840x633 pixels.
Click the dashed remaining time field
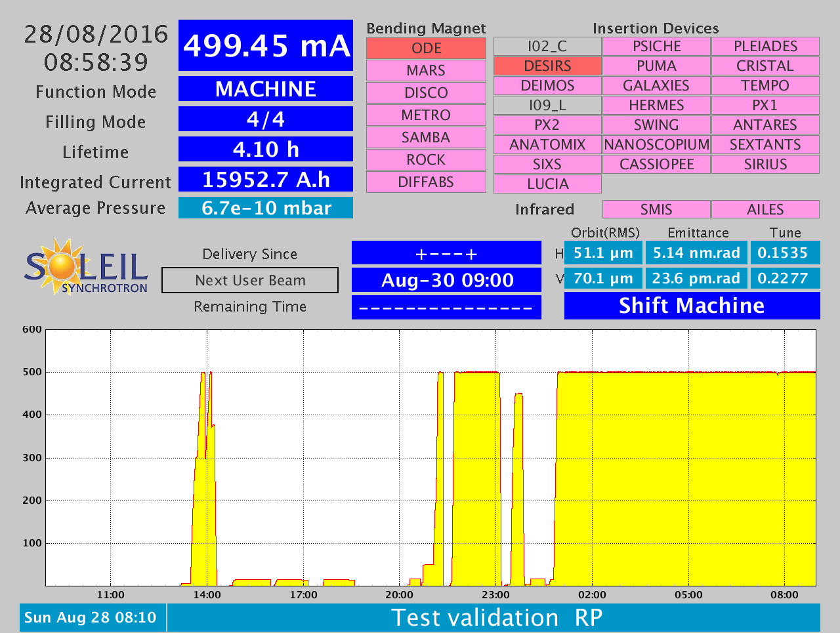[x=446, y=307]
